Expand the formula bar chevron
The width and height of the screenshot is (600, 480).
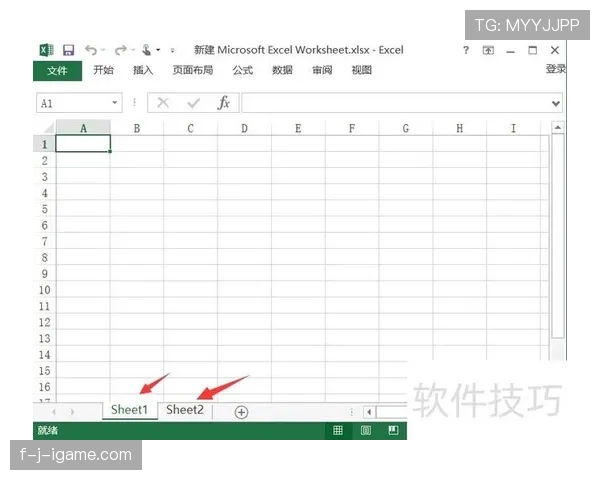[x=556, y=103]
